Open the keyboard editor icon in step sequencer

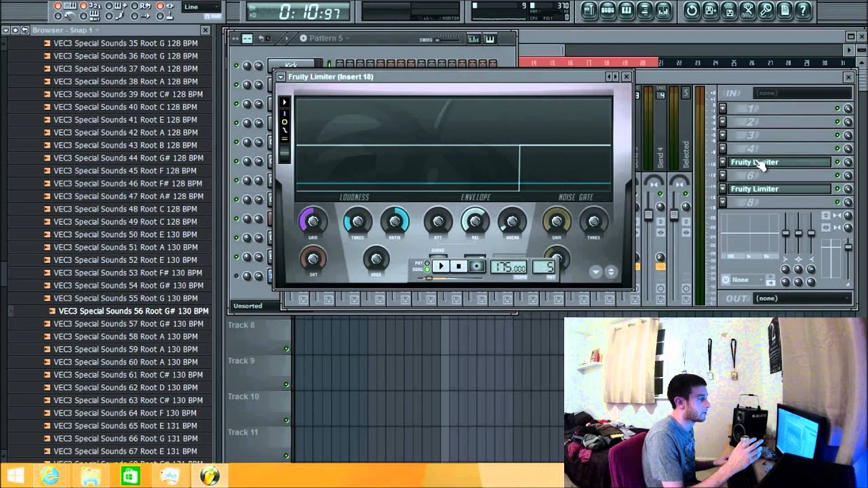tap(490, 39)
